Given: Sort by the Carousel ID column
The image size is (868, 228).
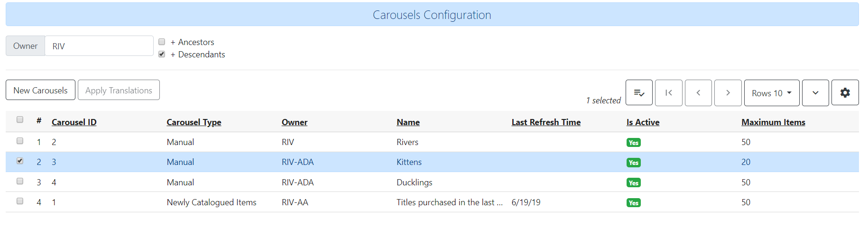Looking at the screenshot, I should (x=74, y=122).
